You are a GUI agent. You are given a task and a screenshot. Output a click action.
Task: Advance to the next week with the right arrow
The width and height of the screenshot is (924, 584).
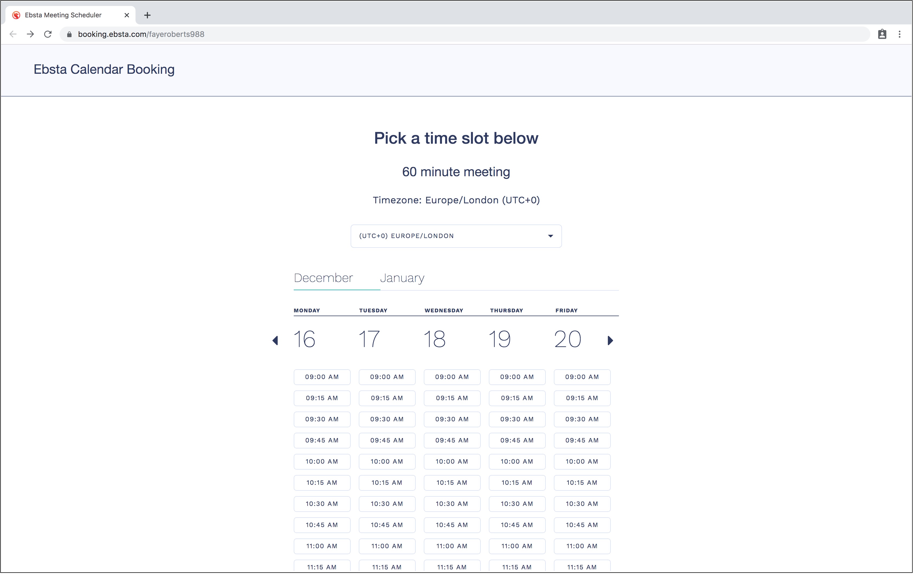[x=610, y=340]
